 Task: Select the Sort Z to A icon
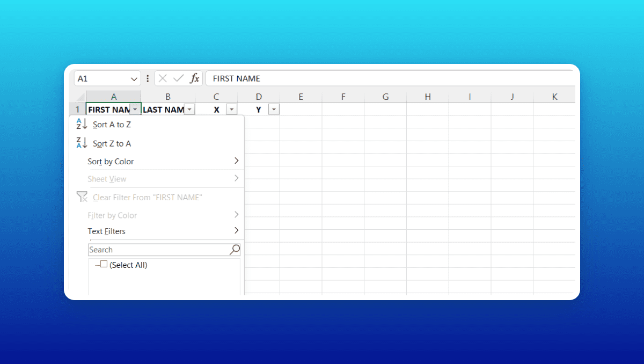point(82,143)
